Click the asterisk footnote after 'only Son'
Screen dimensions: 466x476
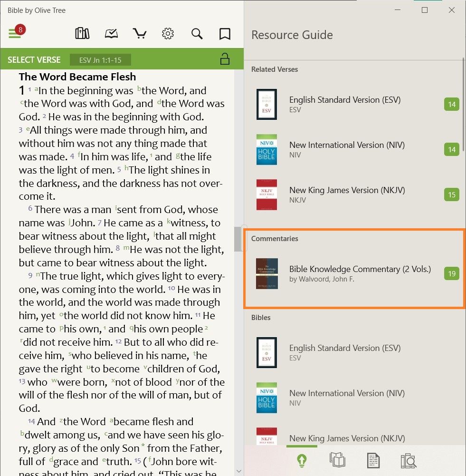(143, 446)
